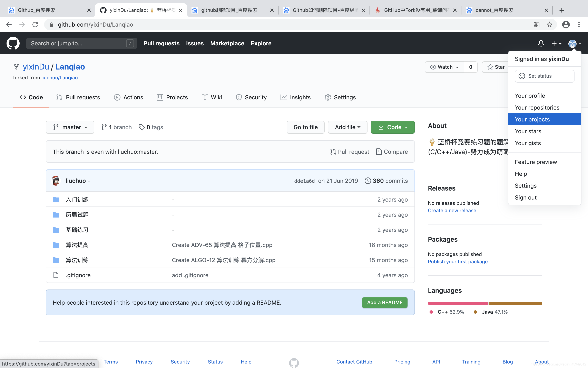Select Your gists menu item

(545, 143)
